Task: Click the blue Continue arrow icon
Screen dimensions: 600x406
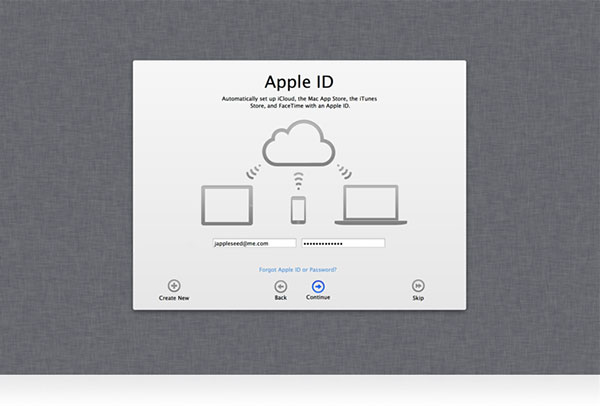Action: click(318, 286)
